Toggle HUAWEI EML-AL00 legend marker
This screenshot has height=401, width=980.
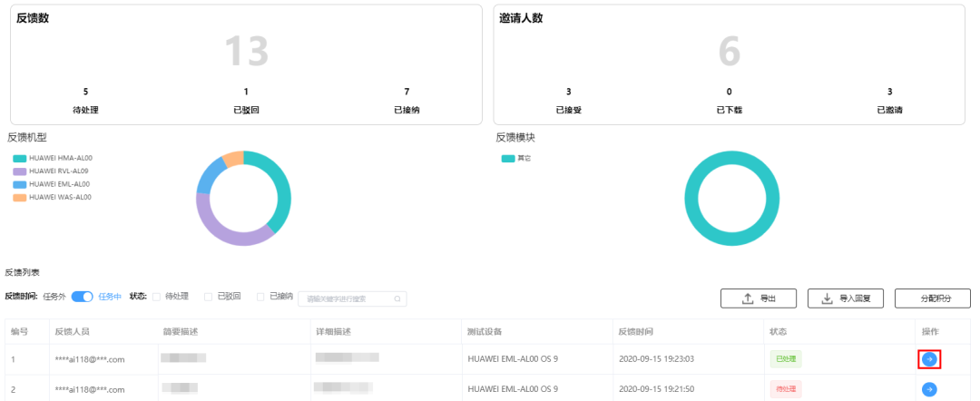(x=19, y=184)
